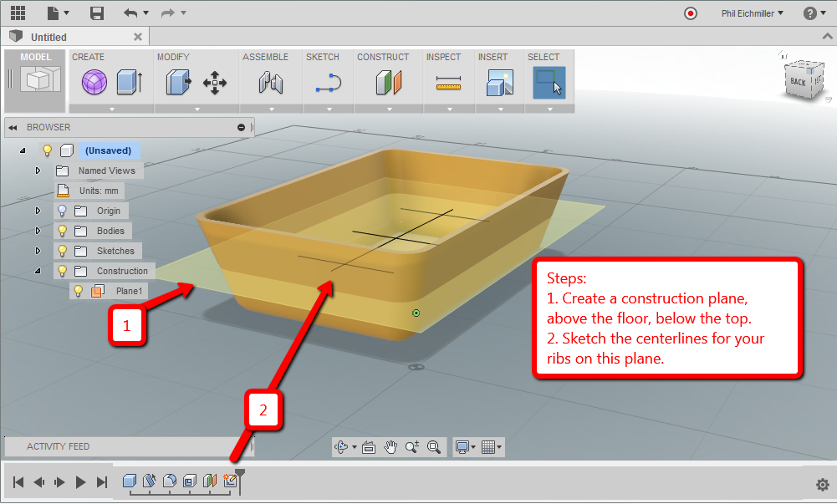
Task: Choose the Construct offset plane icon
Action: tap(389, 83)
